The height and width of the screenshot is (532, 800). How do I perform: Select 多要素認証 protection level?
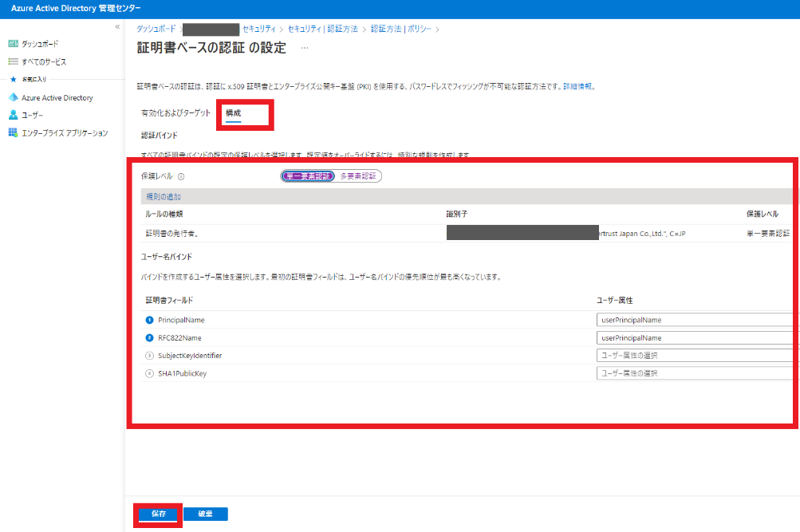[357, 176]
